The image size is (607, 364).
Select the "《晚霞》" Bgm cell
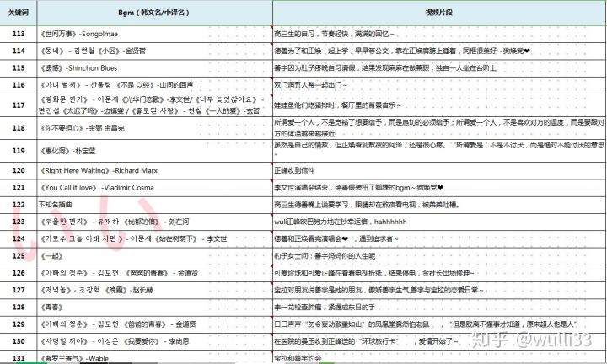click(154, 290)
